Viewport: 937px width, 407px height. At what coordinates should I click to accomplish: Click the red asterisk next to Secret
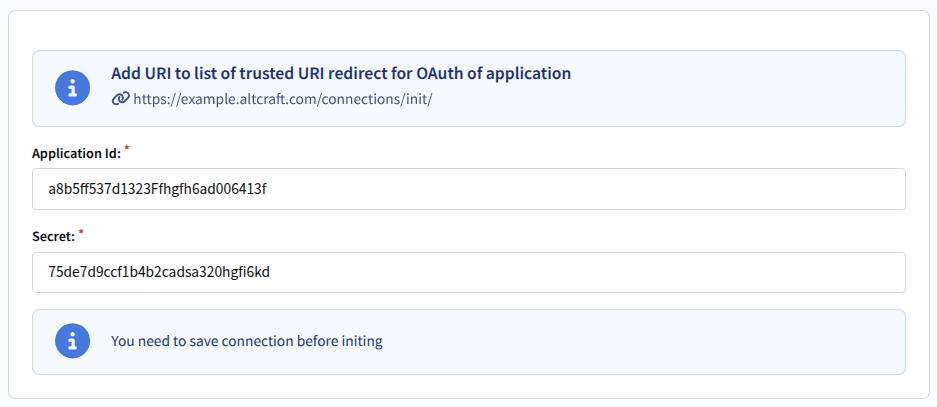(x=81, y=233)
